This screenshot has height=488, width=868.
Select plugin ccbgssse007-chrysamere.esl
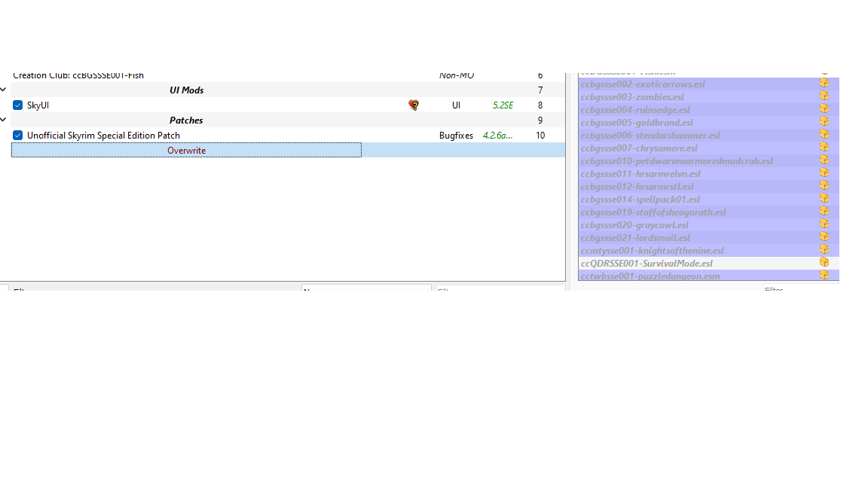[639, 148]
